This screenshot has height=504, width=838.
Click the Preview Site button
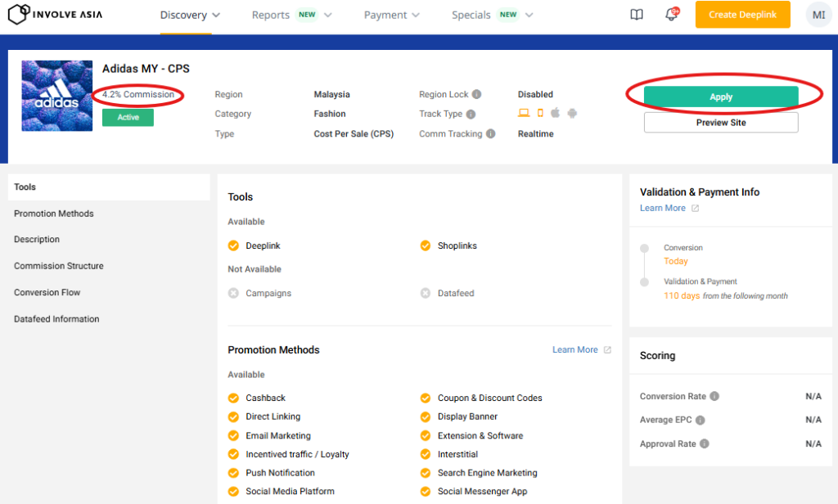(x=721, y=123)
